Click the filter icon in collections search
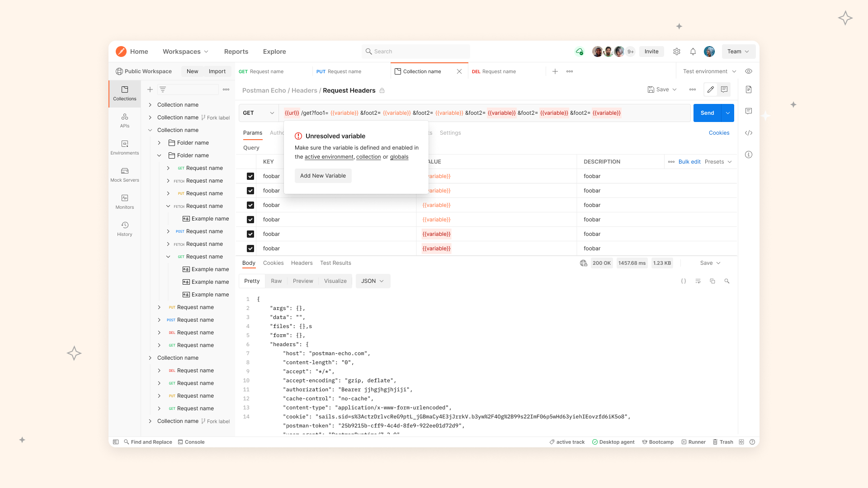This screenshot has width=868, height=488. pos(163,89)
